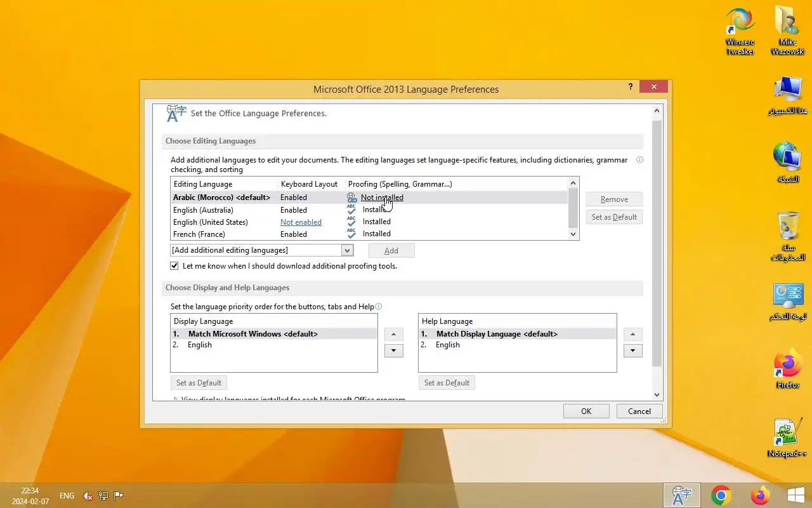Close the Language Preferences dialog
Image resolution: width=812 pixels, height=508 pixels.
653,86
